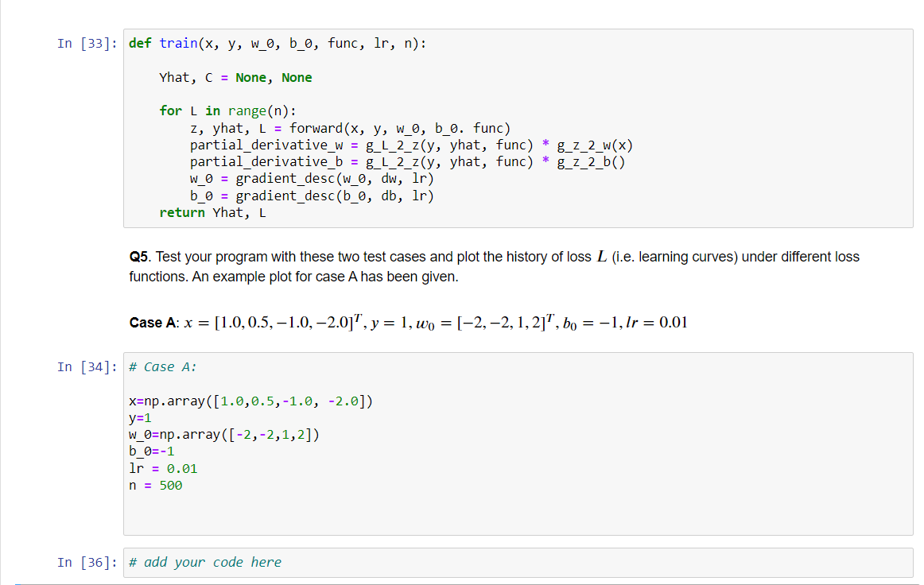Screen dimensions: 924x585
Task: Click the partial_derivative_w assignment line
Action: 411,145
